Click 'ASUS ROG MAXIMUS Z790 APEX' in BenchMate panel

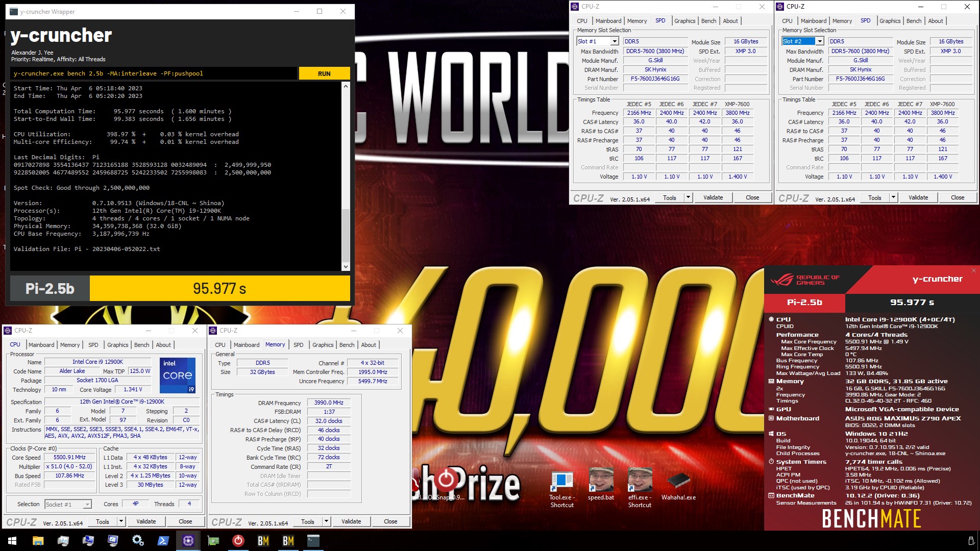(903, 418)
